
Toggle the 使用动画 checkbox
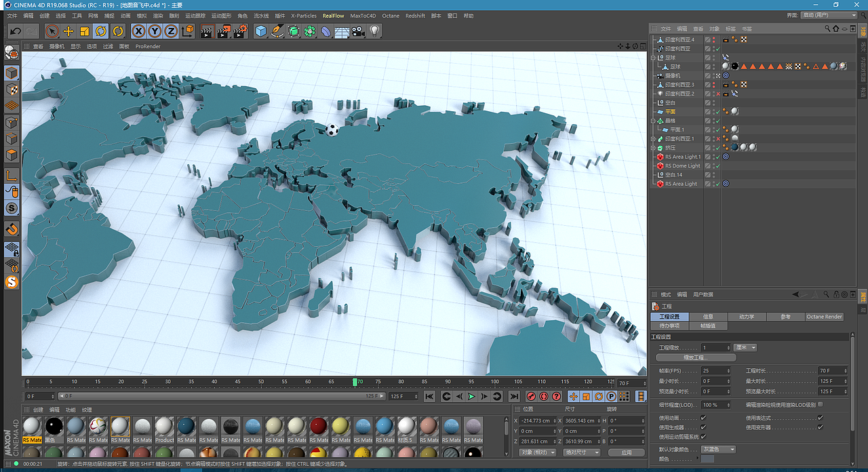click(703, 418)
